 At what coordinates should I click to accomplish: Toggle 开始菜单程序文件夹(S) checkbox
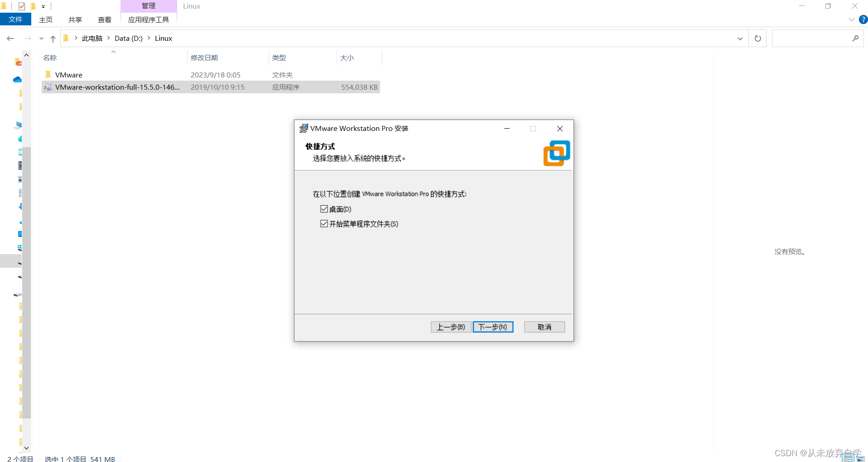(x=324, y=224)
